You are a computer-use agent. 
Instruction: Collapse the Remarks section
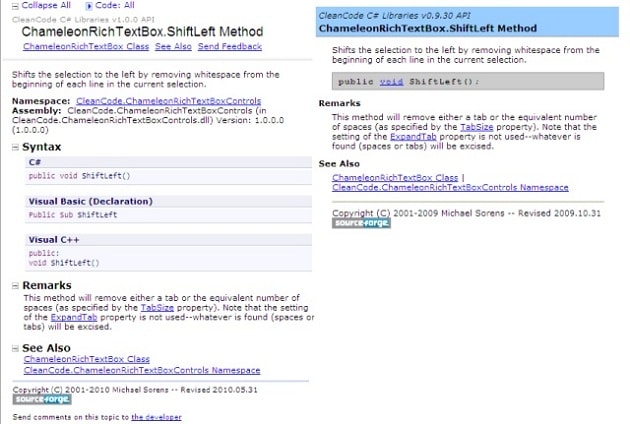(15, 286)
